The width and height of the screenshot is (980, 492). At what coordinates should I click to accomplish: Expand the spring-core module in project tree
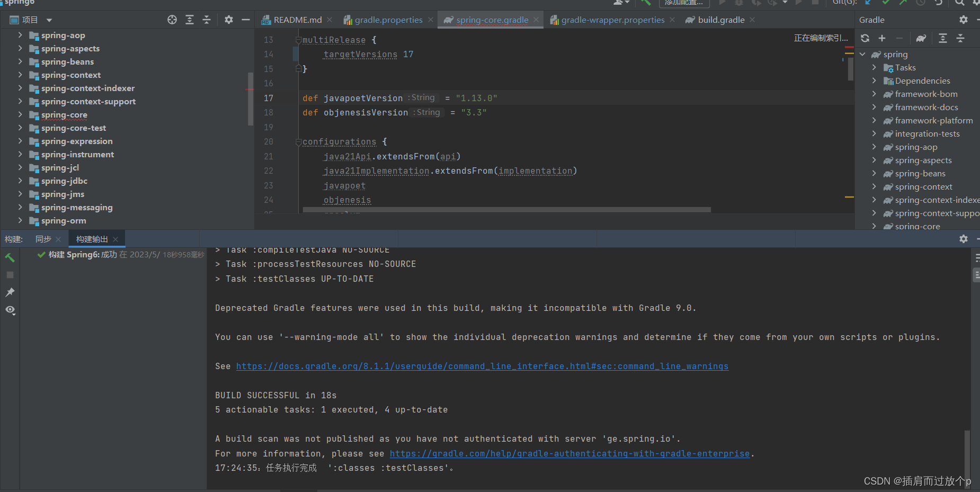coord(20,114)
